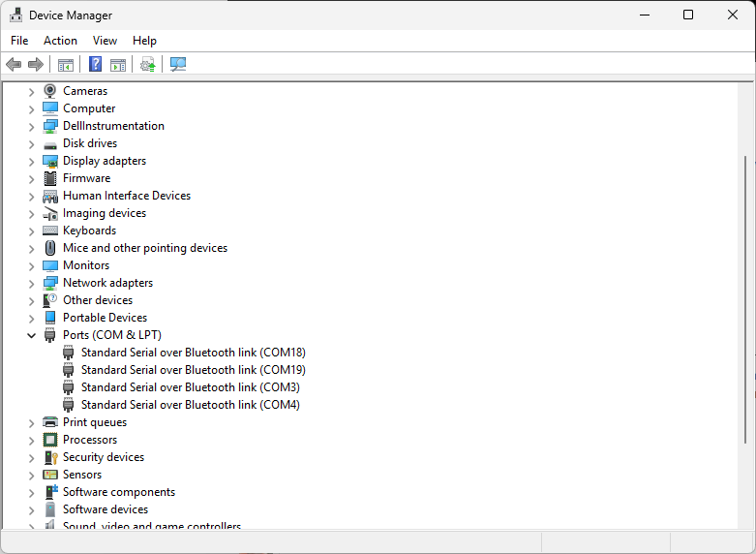
Task: Click the Portable Devices icon
Action: coord(50,318)
